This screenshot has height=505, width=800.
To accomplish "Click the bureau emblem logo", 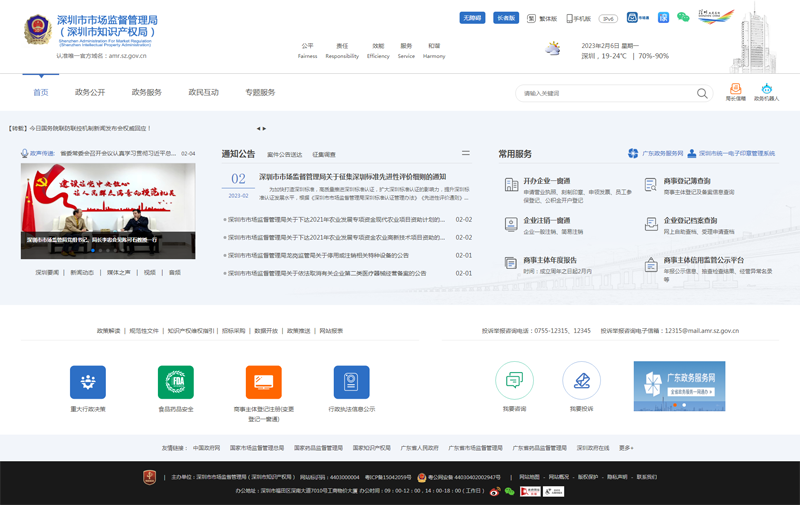I will (38, 29).
